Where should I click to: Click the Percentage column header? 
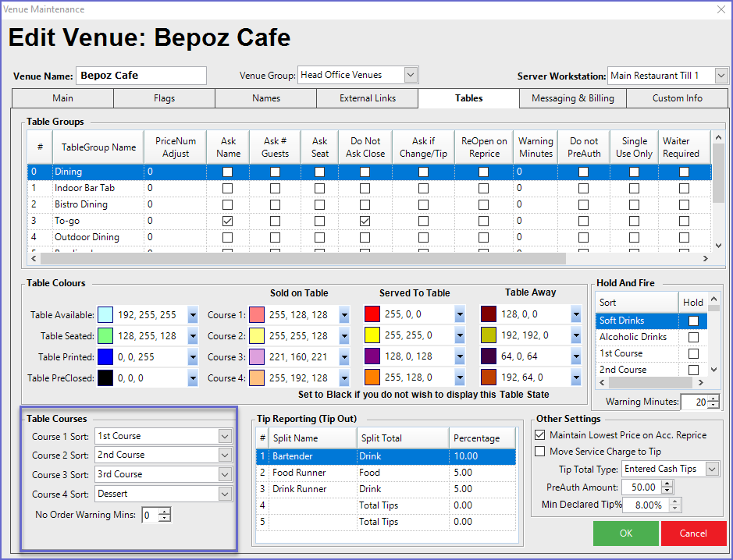point(482,438)
